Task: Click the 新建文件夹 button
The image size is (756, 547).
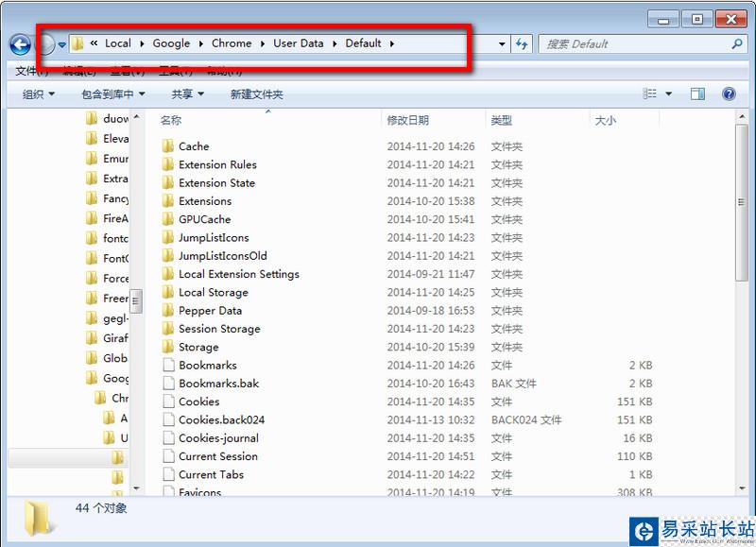Action: click(x=256, y=94)
